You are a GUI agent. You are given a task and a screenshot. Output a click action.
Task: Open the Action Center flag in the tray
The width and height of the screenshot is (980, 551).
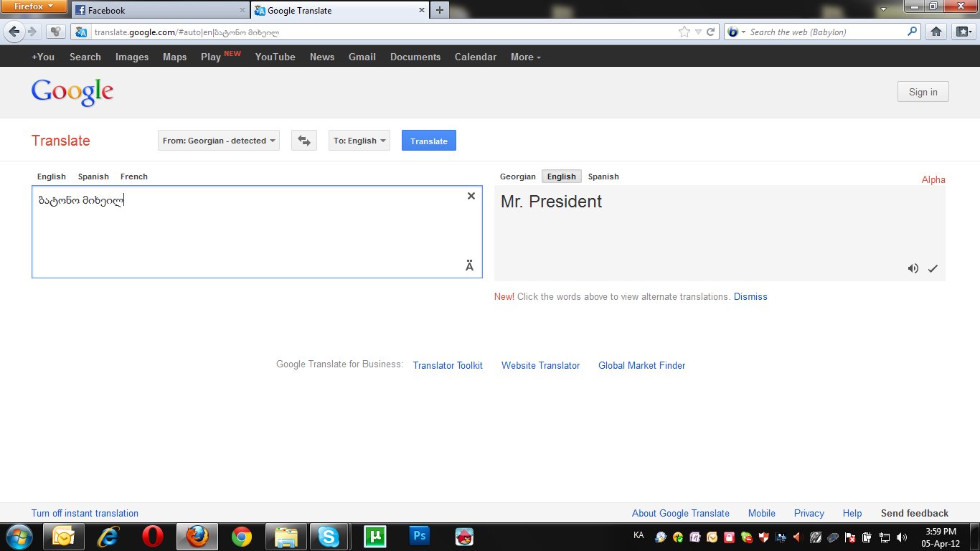(x=850, y=537)
